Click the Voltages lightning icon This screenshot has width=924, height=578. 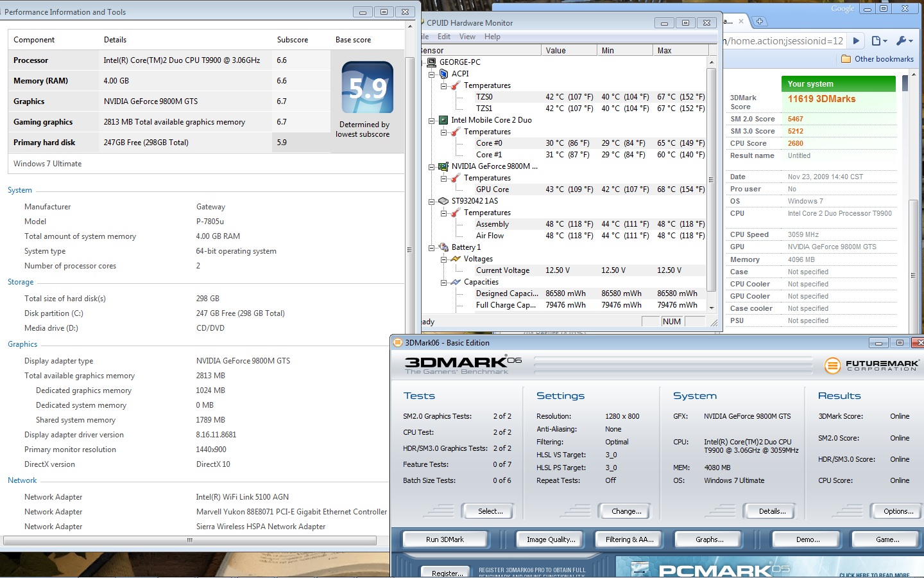tap(456, 259)
